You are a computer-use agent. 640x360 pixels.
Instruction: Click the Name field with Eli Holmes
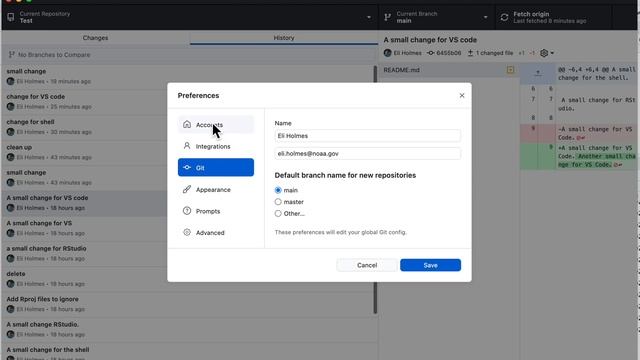pyautogui.click(x=367, y=136)
